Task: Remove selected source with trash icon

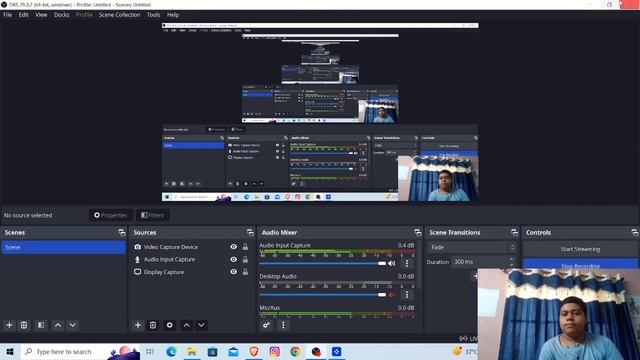Action: (x=153, y=325)
